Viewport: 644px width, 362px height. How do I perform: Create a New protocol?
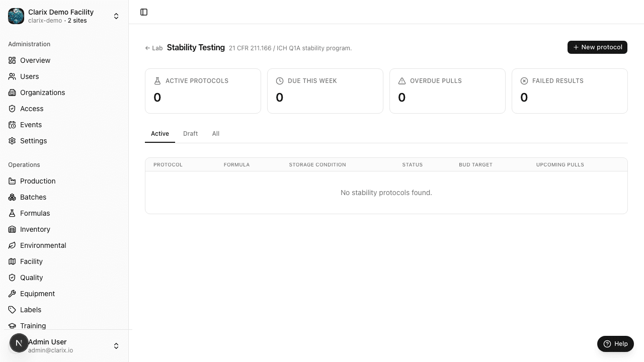[597, 47]
